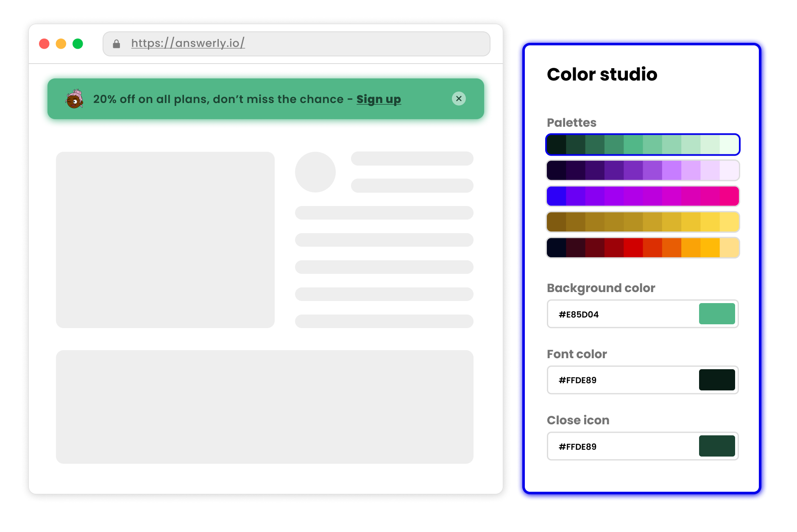
Task: Select the dark purple to lavender palette
Action: pyautogui.click(x=642, y=170)
